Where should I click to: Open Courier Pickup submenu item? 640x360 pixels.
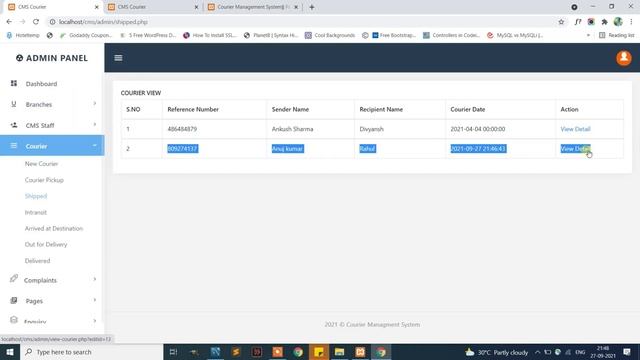44,180
